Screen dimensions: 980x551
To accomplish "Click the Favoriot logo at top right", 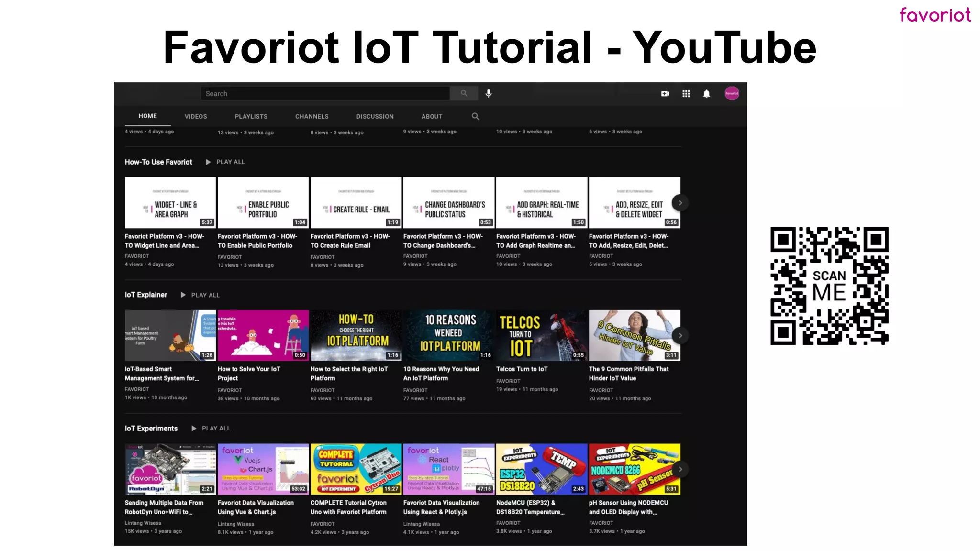I will [935, 15].
